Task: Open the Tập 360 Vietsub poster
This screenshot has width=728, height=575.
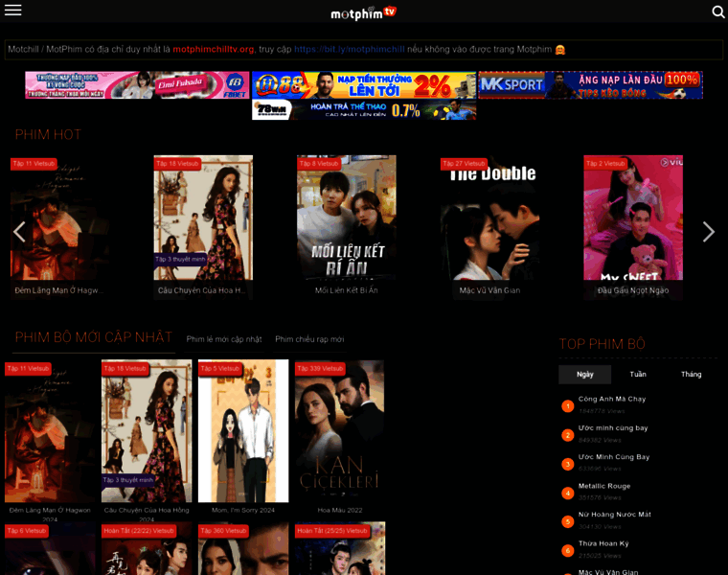Action: pos(243,548)
